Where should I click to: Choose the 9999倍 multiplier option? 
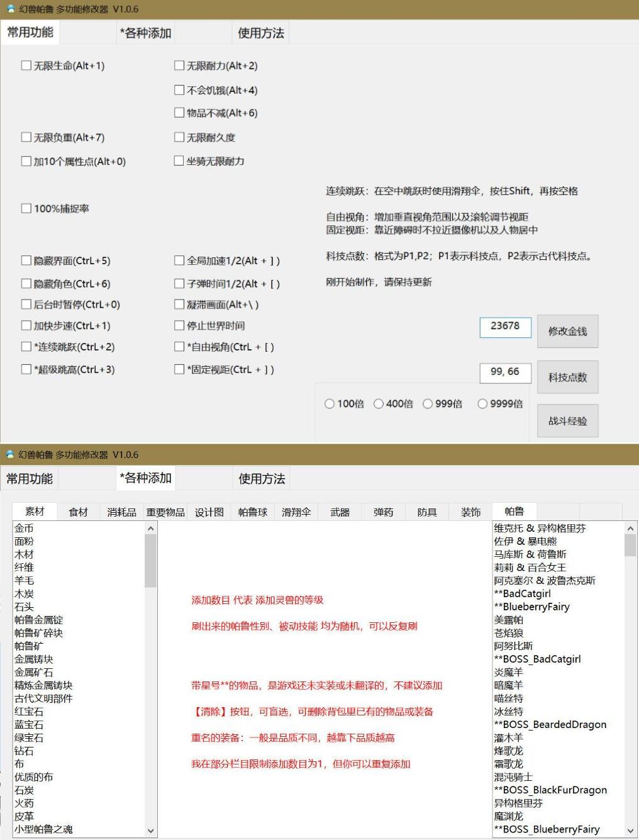coord(482,404)
